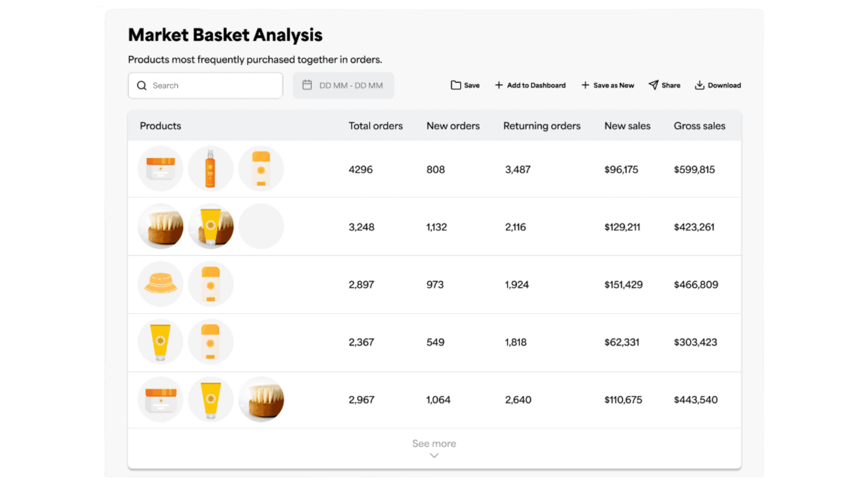Click plus icon next to Save as New

(x=585, y=85)
